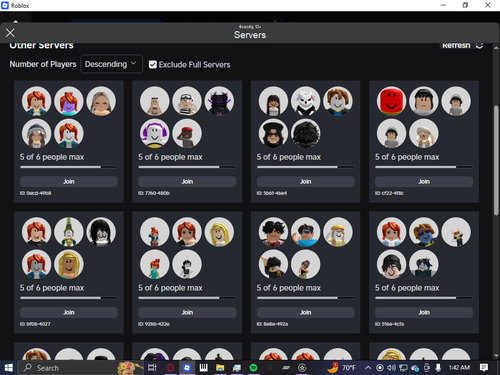
Task: Join server with ID 7760-480b
Action: tap(187, 182)
